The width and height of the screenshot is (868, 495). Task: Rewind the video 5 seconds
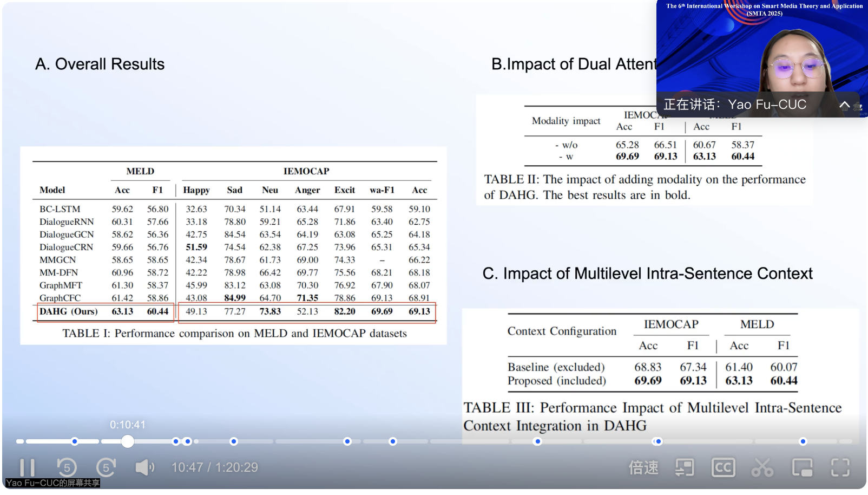pyautogui.click(x=67, y=467)
